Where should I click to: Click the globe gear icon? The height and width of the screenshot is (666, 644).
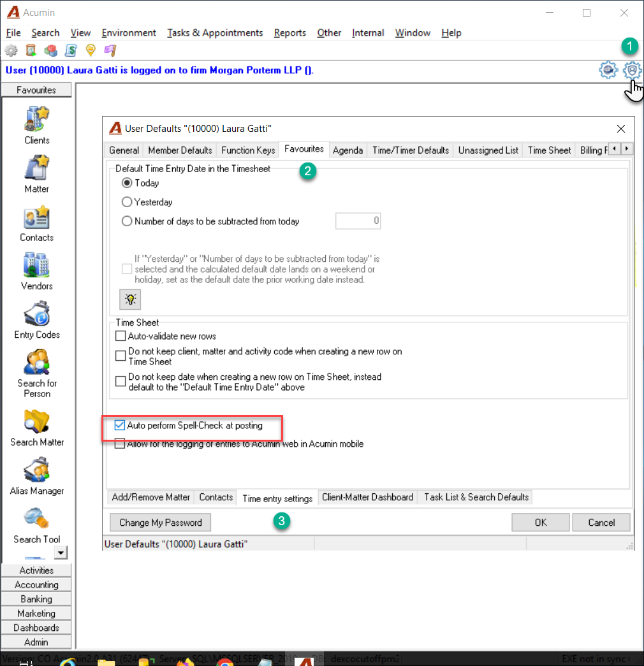coord(608,70)
